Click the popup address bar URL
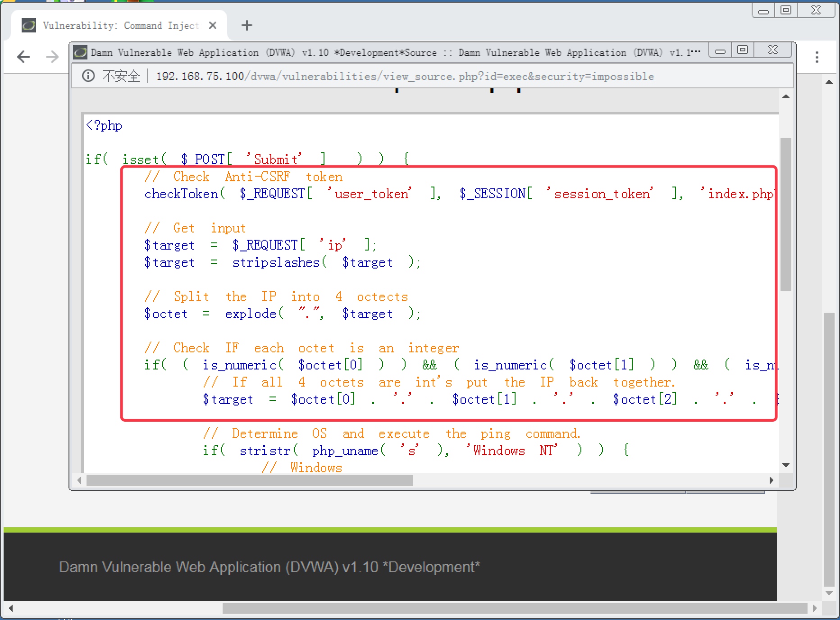 [405, 76]
